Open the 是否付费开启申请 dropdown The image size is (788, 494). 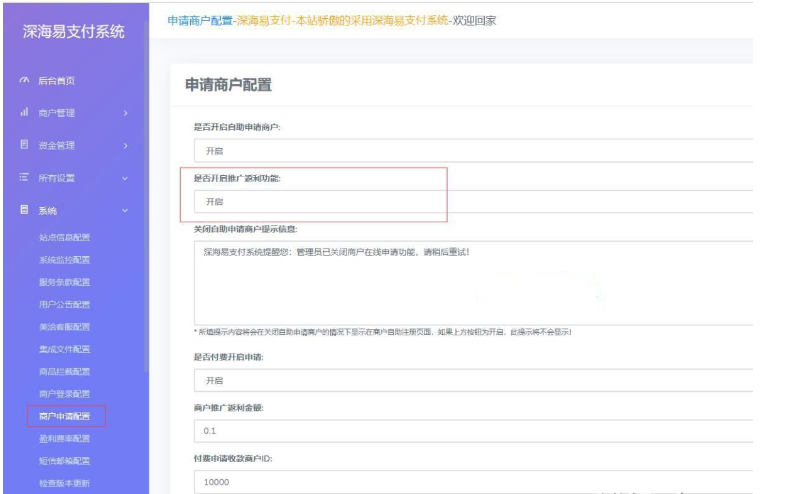coord(470,381)
